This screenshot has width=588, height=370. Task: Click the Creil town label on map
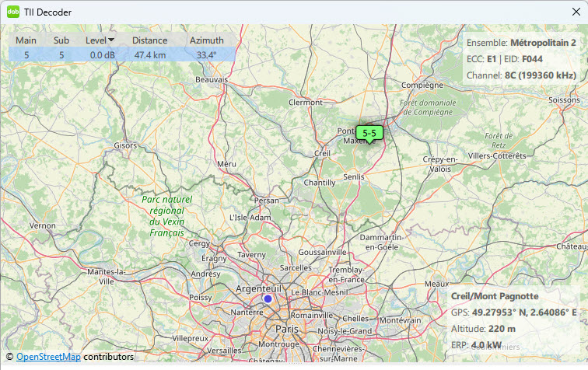coord(322,153)
